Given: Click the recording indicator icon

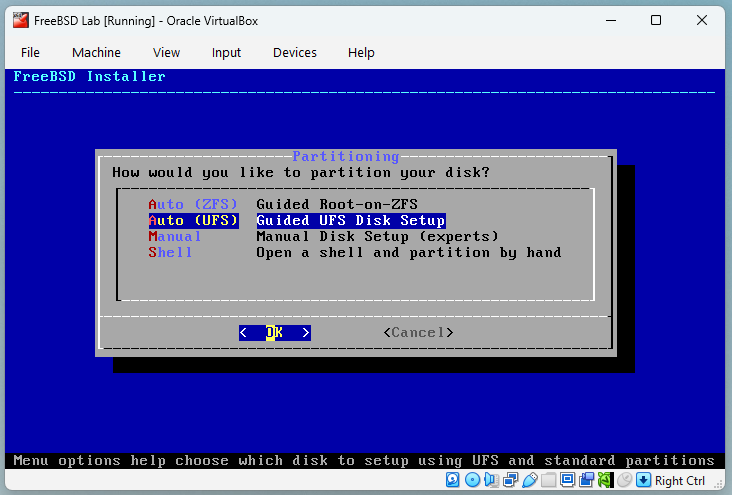Looking at the screenshot, I should [586, 480].
